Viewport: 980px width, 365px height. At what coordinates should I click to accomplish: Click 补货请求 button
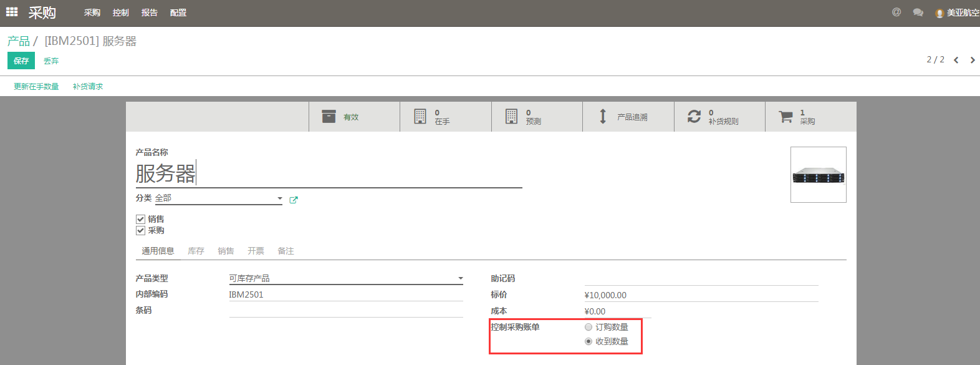pos(88,87)
